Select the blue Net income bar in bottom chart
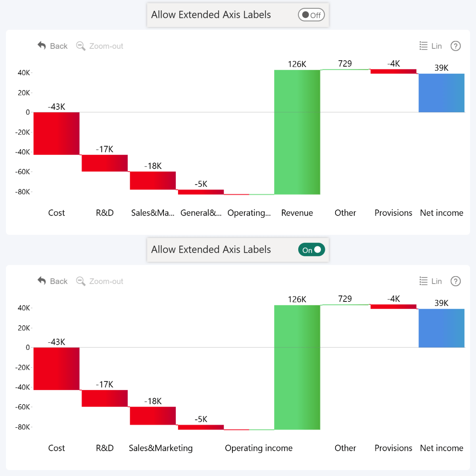The width and height of the screenshot is (476, 476). 441,327
